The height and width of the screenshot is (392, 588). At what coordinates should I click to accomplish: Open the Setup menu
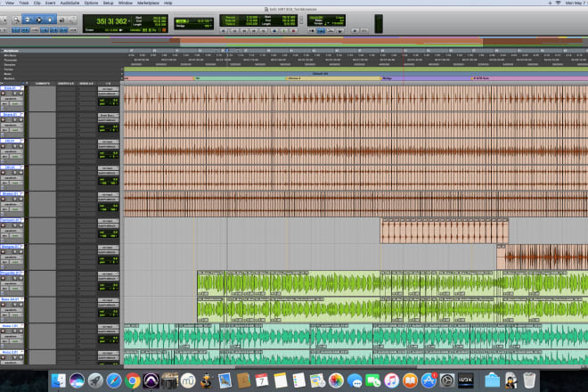[x=108, y=3]
